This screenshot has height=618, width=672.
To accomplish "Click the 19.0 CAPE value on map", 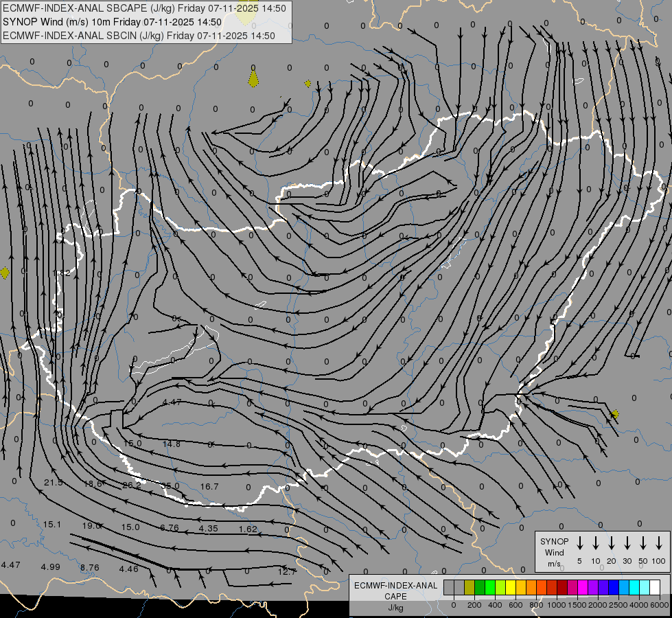I will pos(91,525).
